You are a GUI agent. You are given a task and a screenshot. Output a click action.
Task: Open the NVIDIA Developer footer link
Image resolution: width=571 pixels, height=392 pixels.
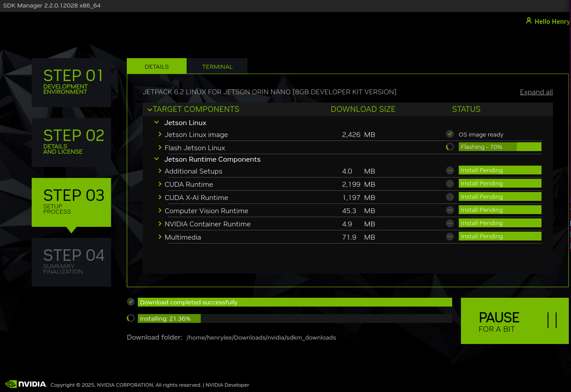[x=227, y=385]
